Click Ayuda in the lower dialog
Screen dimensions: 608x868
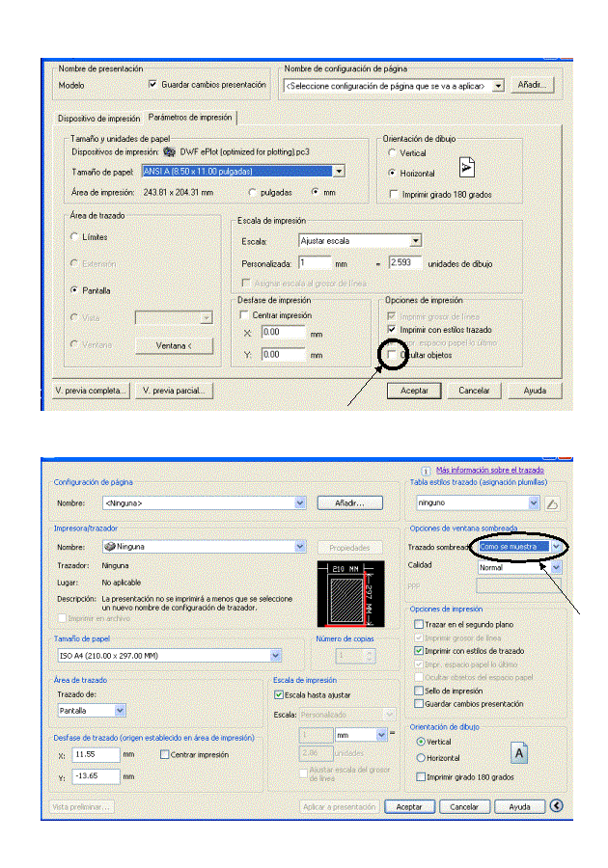[519, 806]
